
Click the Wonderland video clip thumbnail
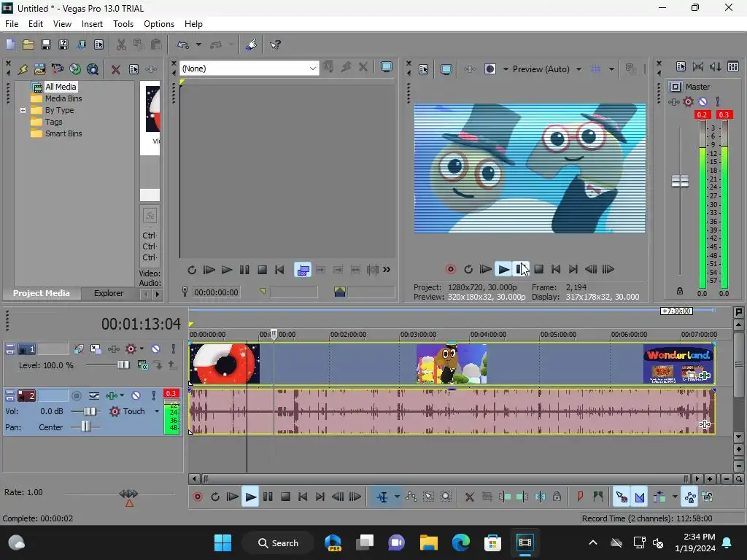click(x=678, y=365)
